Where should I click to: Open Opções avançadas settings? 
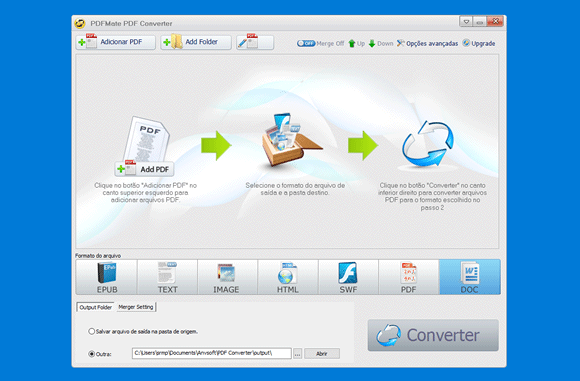(x=427, y=44)
